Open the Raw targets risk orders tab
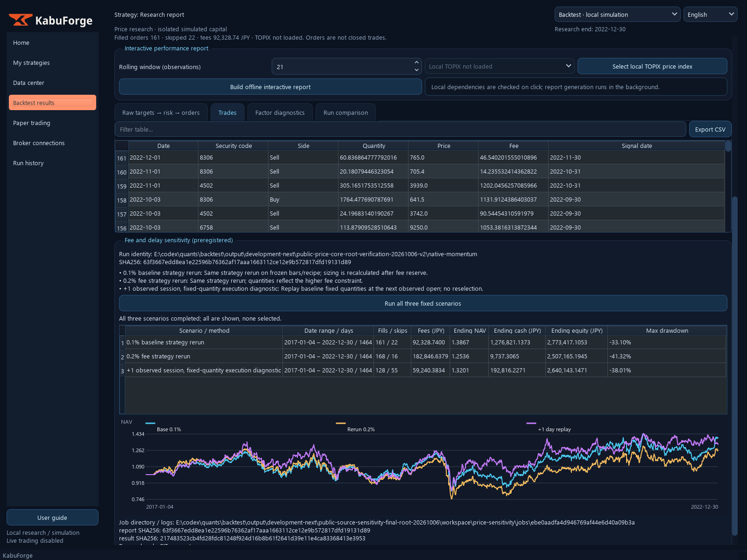The image size is (747, 560). pos(161,112)
